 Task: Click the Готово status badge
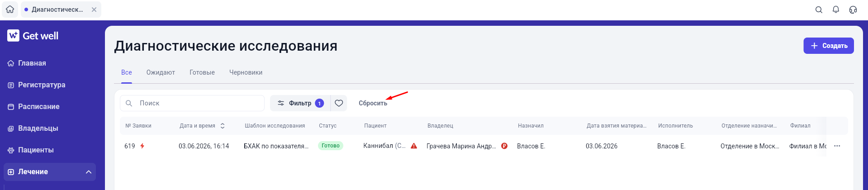(331, 146)
